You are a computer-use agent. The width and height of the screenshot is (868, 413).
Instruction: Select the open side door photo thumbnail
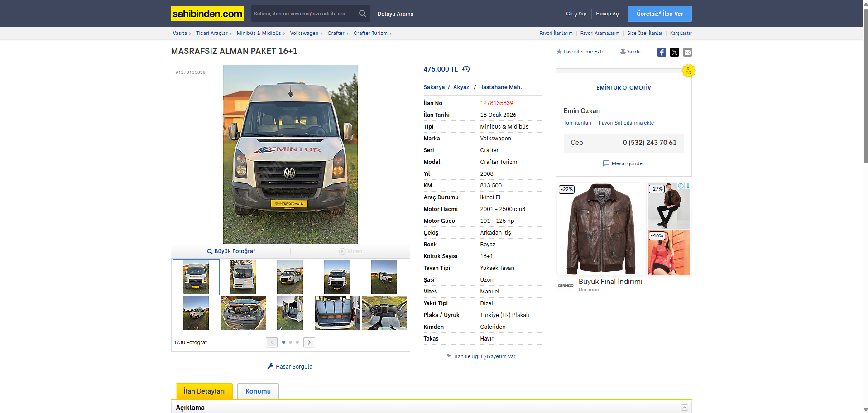[x=290, y=313]
